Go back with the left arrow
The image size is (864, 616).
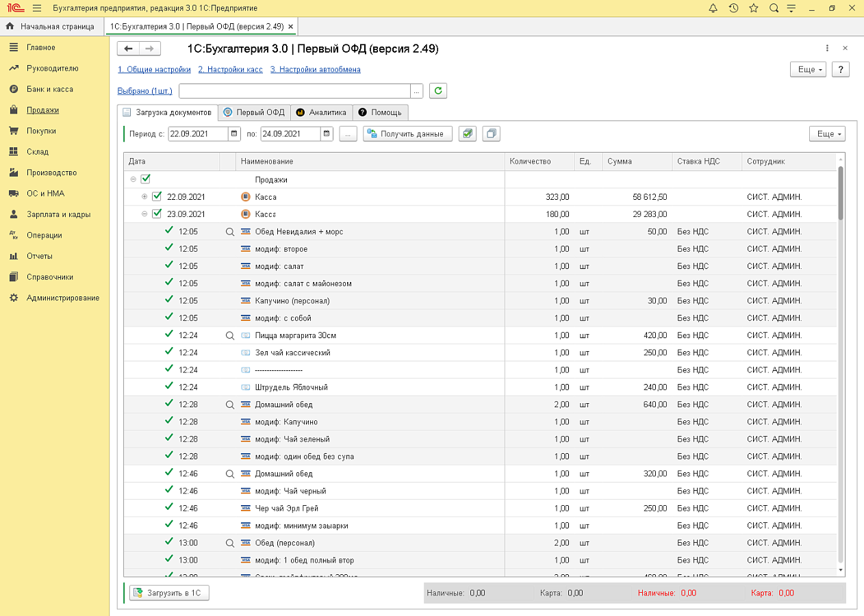128,49
